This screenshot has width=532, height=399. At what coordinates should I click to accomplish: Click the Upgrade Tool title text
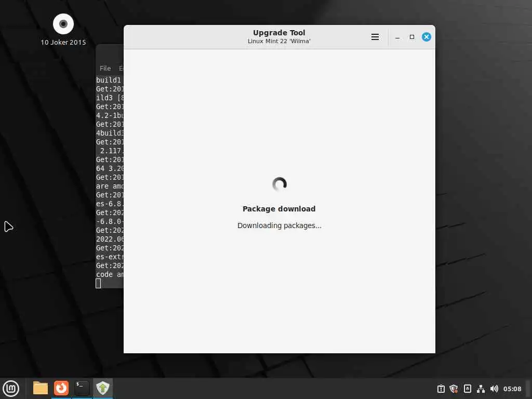point(279,33)
